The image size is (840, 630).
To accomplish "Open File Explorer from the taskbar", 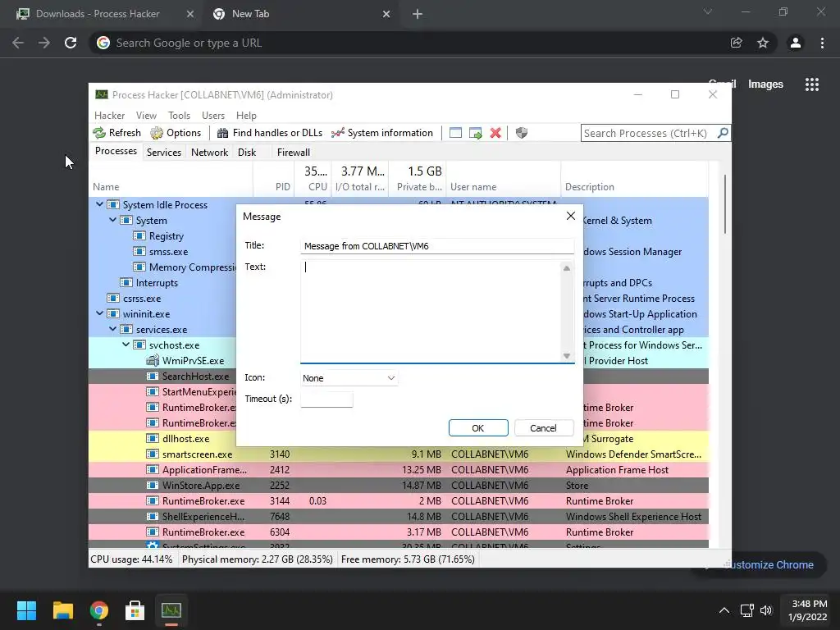I will [62, 610].
